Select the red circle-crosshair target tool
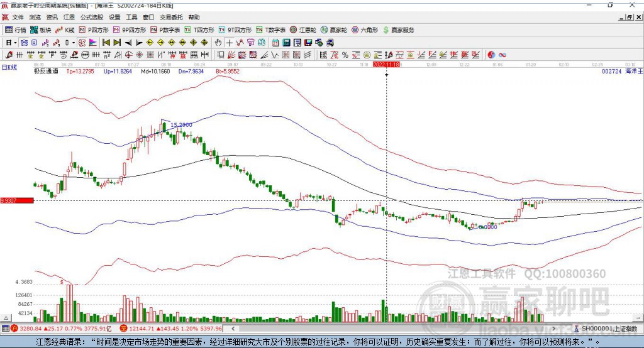 [x=128, y=55]
